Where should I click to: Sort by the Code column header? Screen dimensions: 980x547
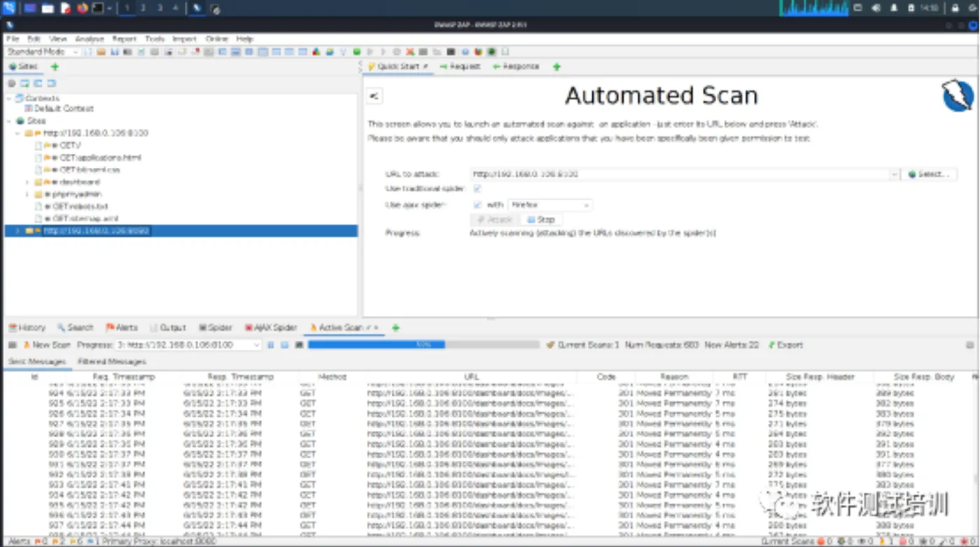point(606,376)
